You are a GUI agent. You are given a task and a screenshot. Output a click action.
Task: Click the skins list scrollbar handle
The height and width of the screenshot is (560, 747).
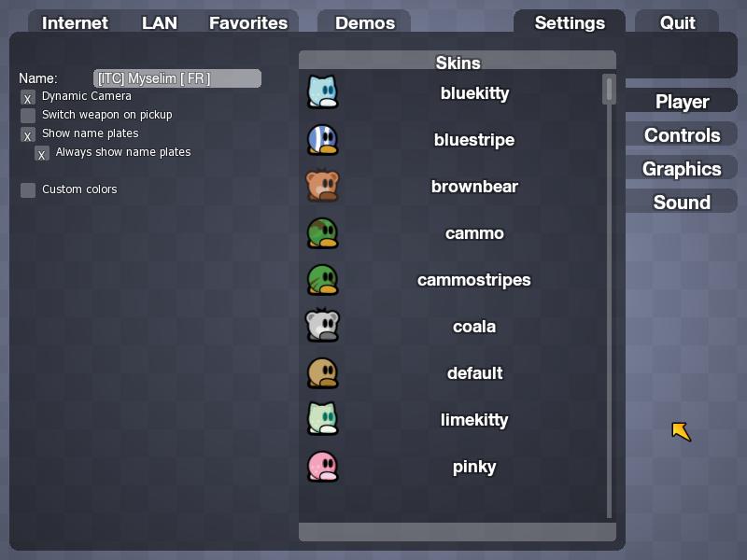609,89
